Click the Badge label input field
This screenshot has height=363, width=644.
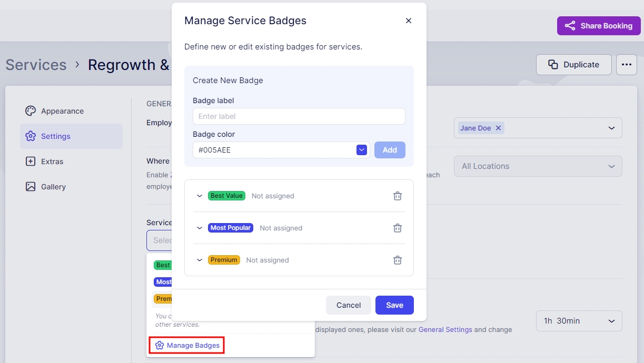(299, 116)
